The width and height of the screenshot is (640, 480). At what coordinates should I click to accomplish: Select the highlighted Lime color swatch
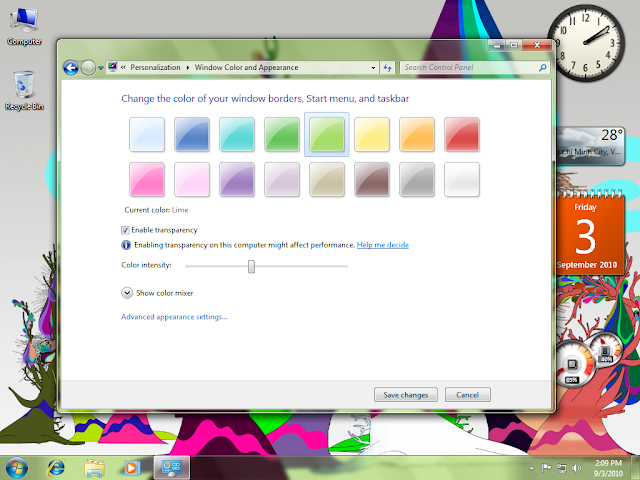coord(327,134)
